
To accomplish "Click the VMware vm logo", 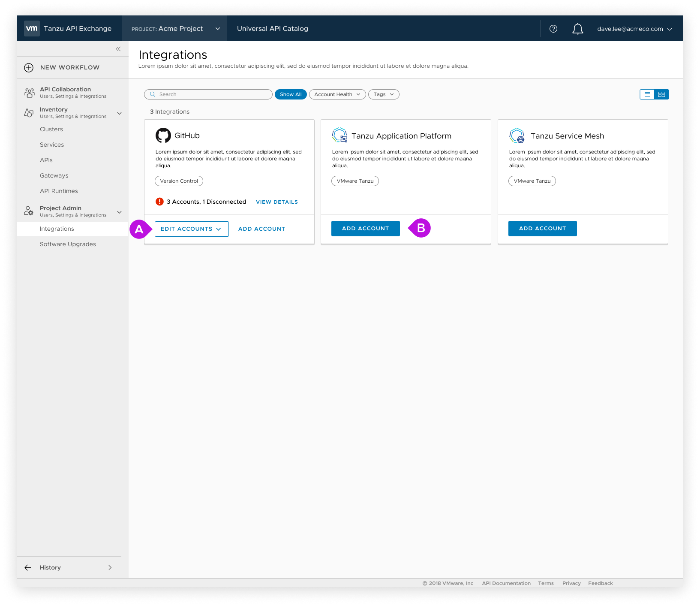I will click(x=32, y=28).
